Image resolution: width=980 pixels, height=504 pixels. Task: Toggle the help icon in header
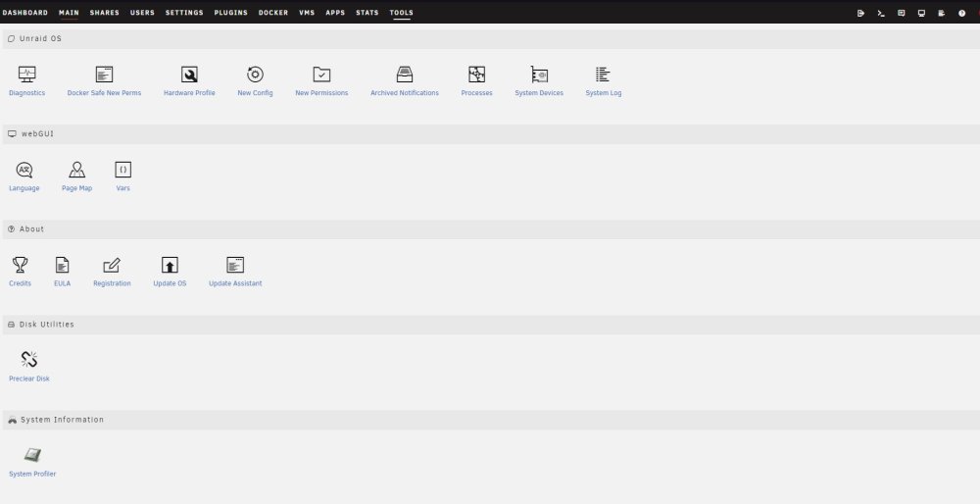coord(962,13)
